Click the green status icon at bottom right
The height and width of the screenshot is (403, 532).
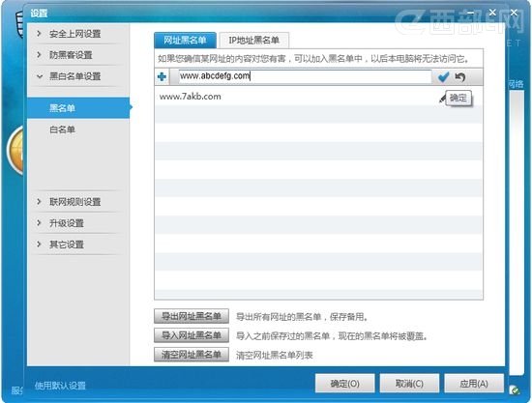515,390
